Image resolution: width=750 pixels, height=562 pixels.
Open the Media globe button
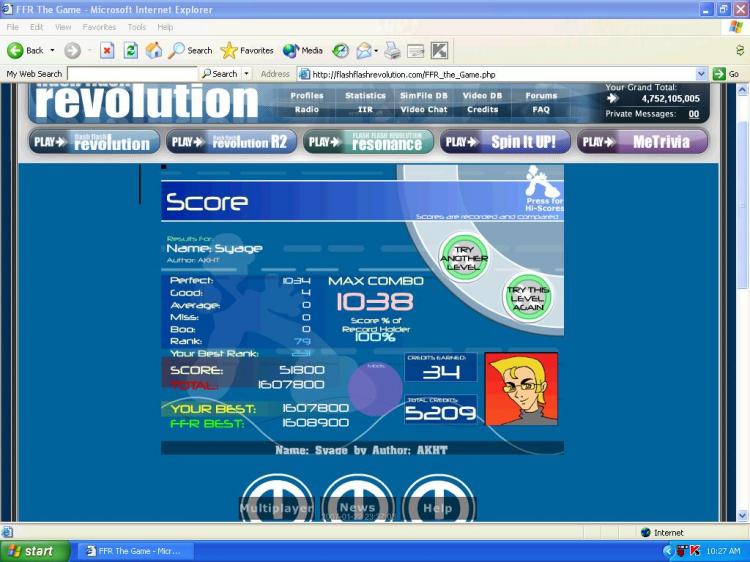coord(291,50)
